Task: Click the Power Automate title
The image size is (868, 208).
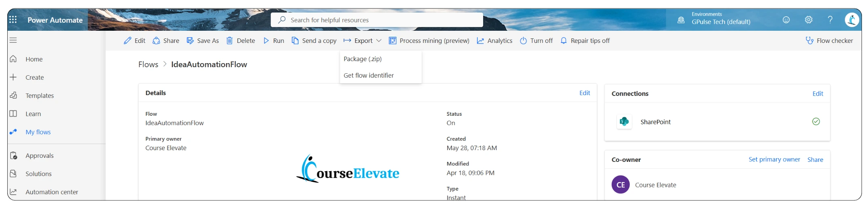Action: pos(55,20)
